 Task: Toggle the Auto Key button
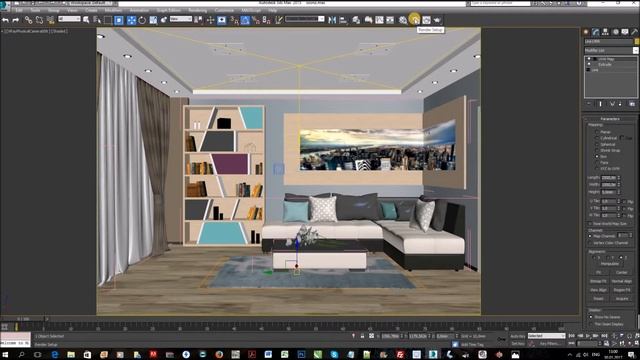click(x=517, y=336)
